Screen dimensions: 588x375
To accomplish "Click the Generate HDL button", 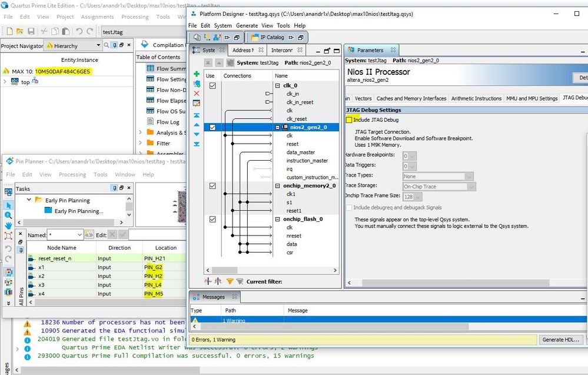I will [561, 340].
